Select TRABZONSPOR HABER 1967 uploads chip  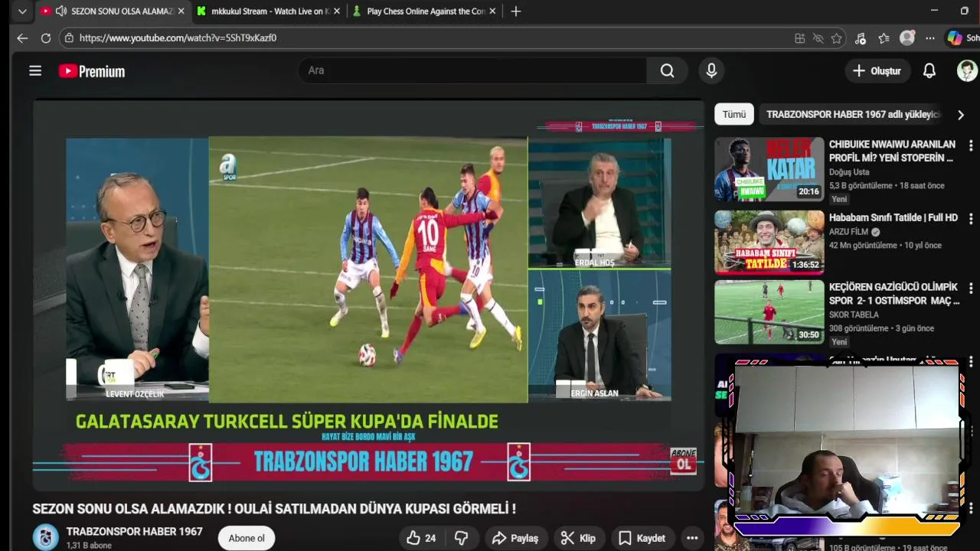[x=852, y=114]
